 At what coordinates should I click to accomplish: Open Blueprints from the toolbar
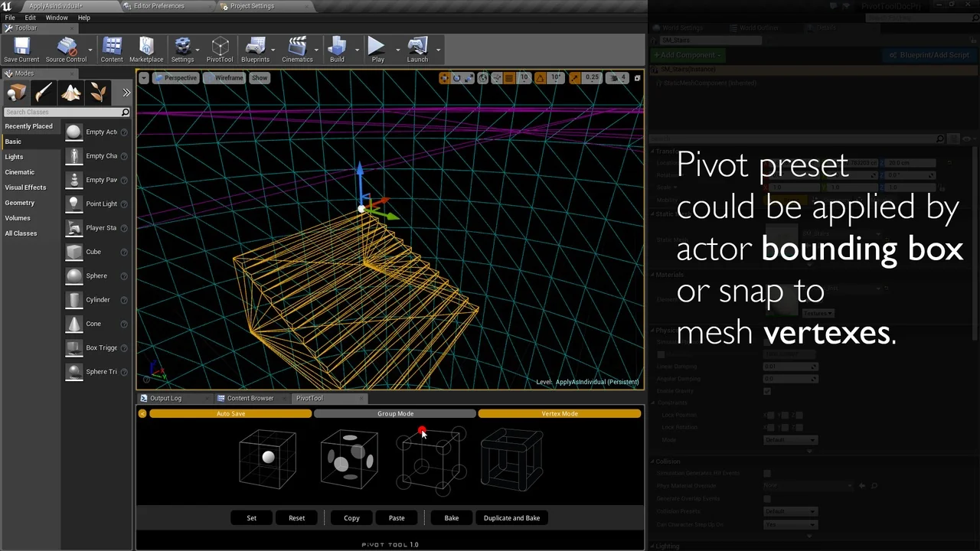[255, 49]
